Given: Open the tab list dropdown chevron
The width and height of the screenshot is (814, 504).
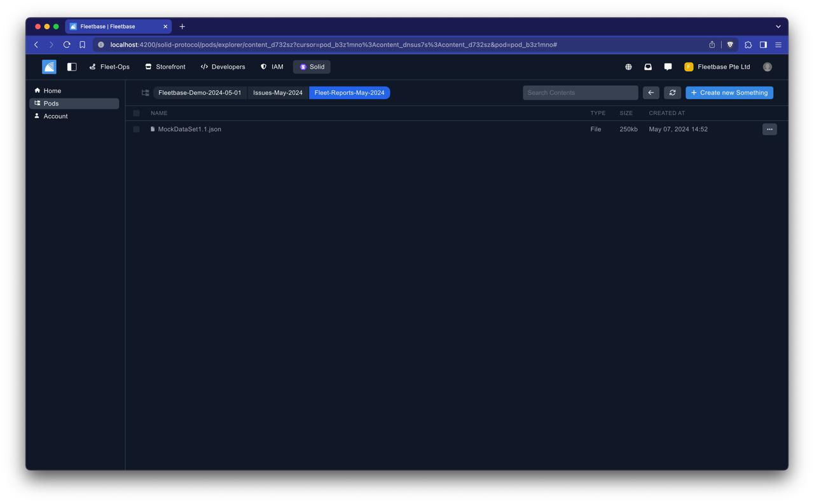Looking at the screenshot, I should (778, 27).
